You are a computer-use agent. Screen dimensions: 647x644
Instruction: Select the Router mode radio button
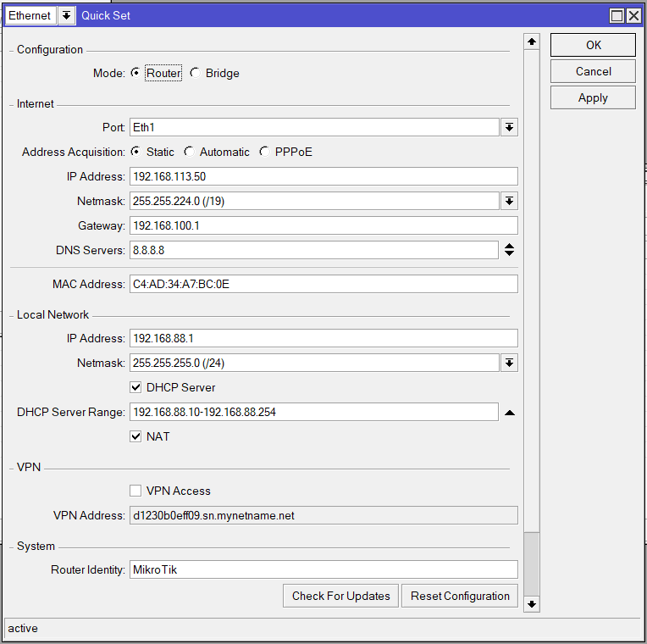pos(135,73)
